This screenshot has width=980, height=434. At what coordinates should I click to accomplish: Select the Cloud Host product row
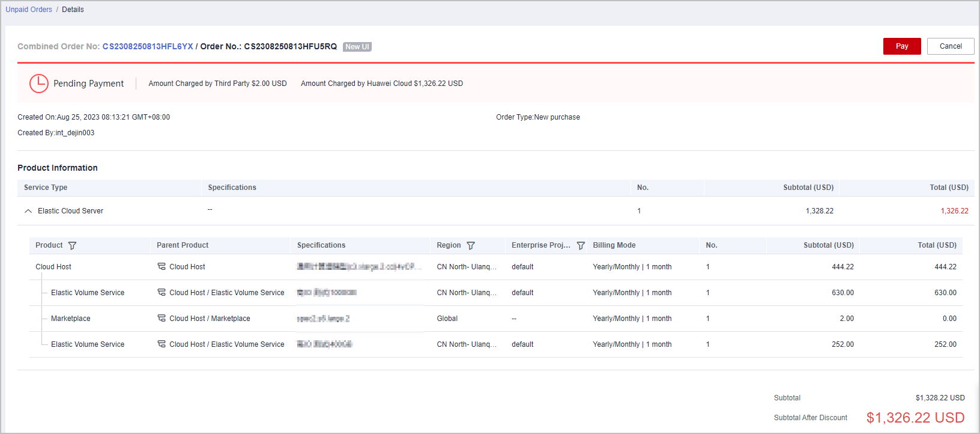(x=53, y=267)
